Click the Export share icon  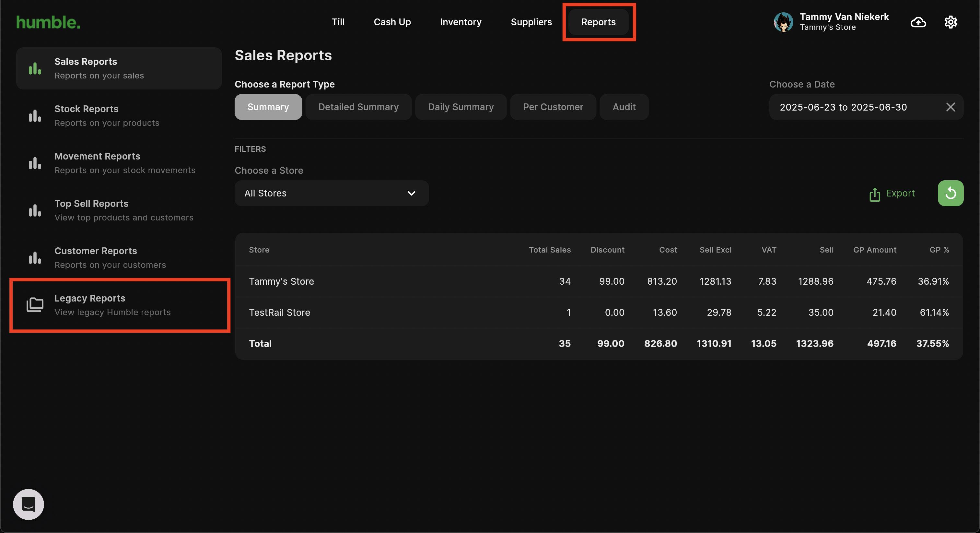875,194
